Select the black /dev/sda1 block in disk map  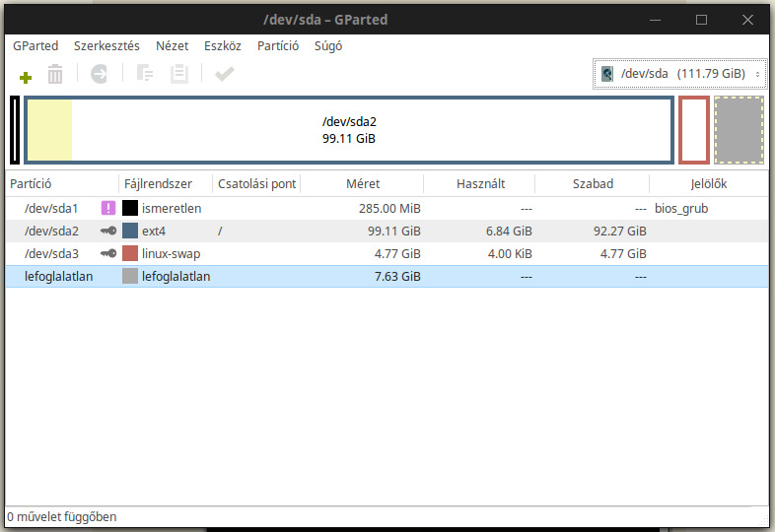coord(15,130)
